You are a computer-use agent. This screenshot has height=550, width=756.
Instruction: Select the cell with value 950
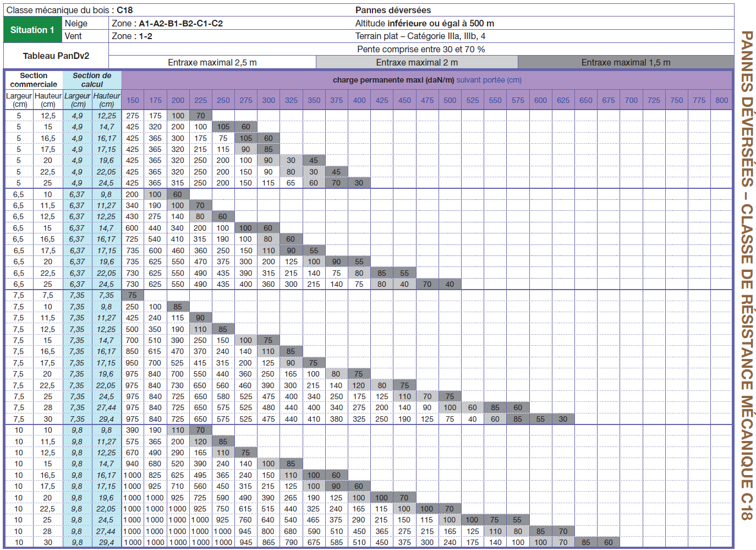click(x=132, y=363)
